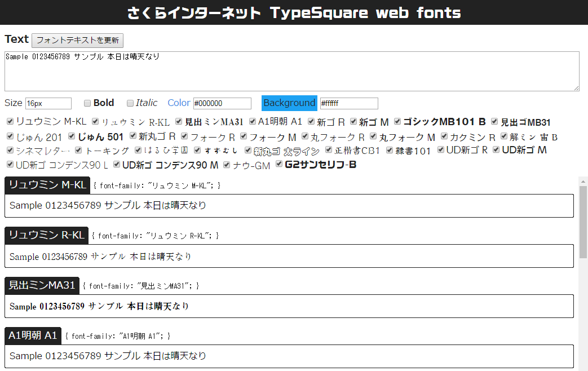The width and height of the screenshot is (588, 371).
Task: Click the Background hex field #ffffff
Action: coord(349,104)
